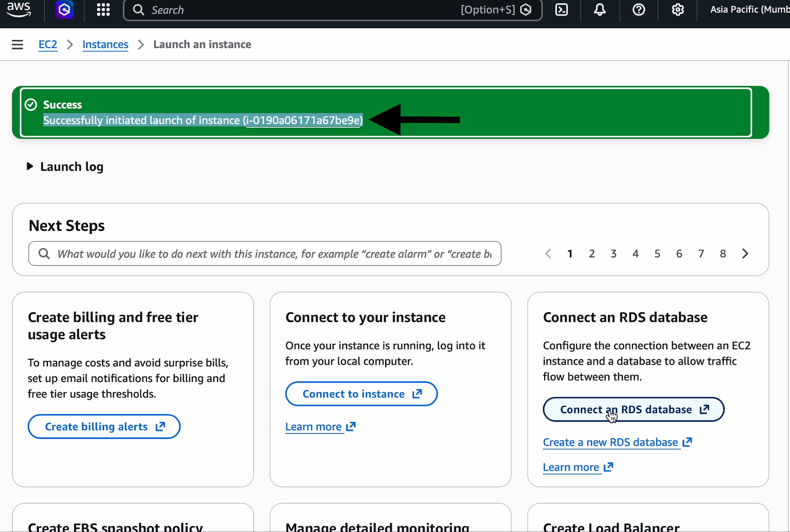Select page 8 of next steps

(723, 254)
